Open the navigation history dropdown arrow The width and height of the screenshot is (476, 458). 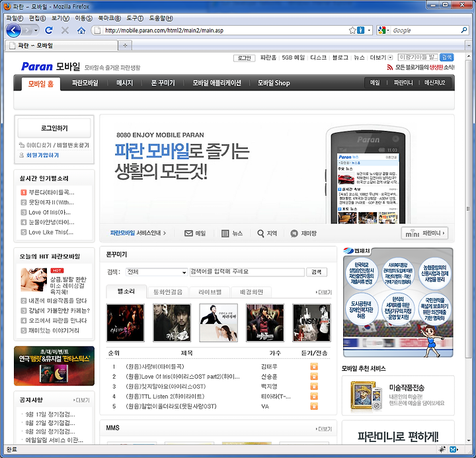coord(36,30)
